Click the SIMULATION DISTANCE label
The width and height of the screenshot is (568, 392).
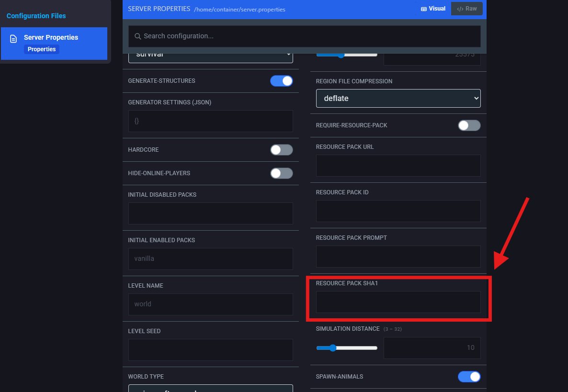pyautogui.click(x=347, y=329)
